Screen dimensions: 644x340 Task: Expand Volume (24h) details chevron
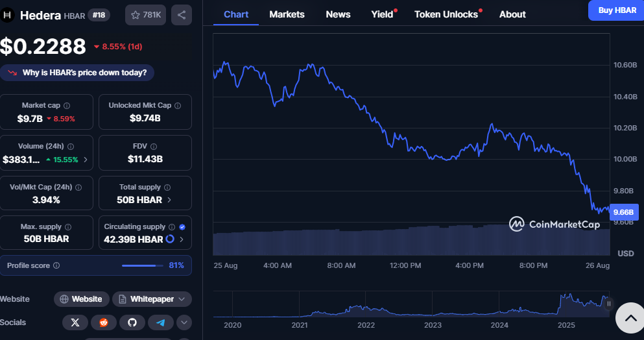tap(86, 160)
